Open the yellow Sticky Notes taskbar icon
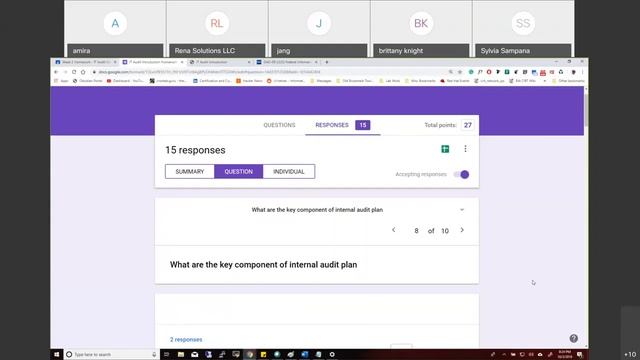The width and height of the screenshot is (640, 360). (x=263, y=354)
